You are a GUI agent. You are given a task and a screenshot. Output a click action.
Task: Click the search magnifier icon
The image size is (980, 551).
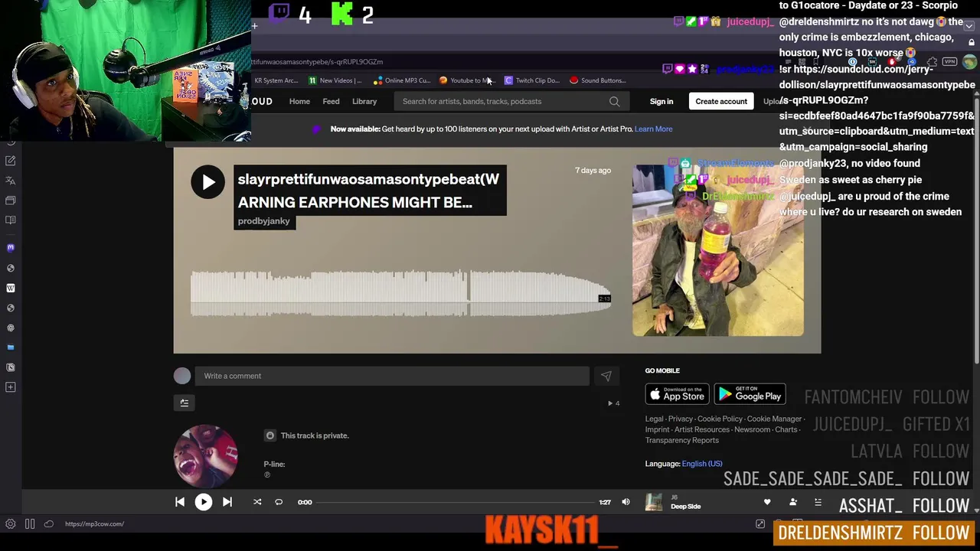(614, 101)
